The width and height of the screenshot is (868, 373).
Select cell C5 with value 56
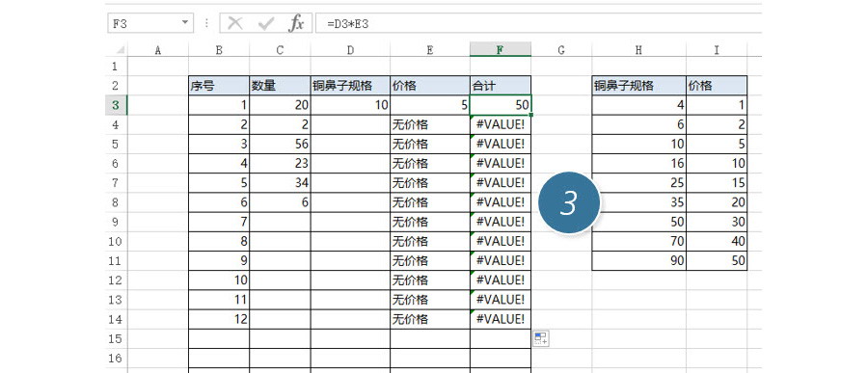[x=280, y=144]
